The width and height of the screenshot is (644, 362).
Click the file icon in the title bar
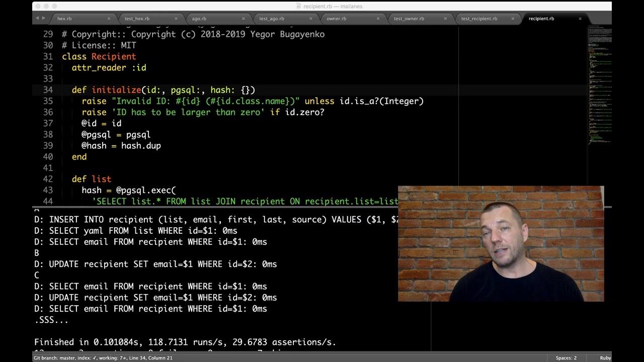click(x=298, y=7)
